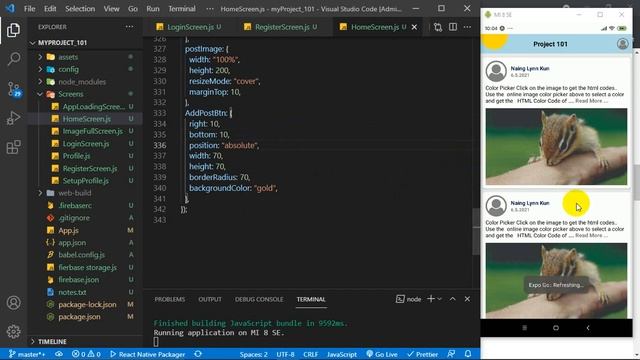Viewport: 640px width, 360px height.
Task: Switch to DEBUG CONSOLE panel tab
Action: 259,299
